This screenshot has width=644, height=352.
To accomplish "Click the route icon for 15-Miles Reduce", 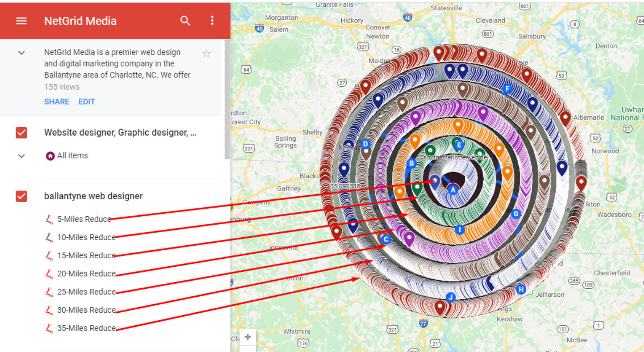I will point(49,256).
